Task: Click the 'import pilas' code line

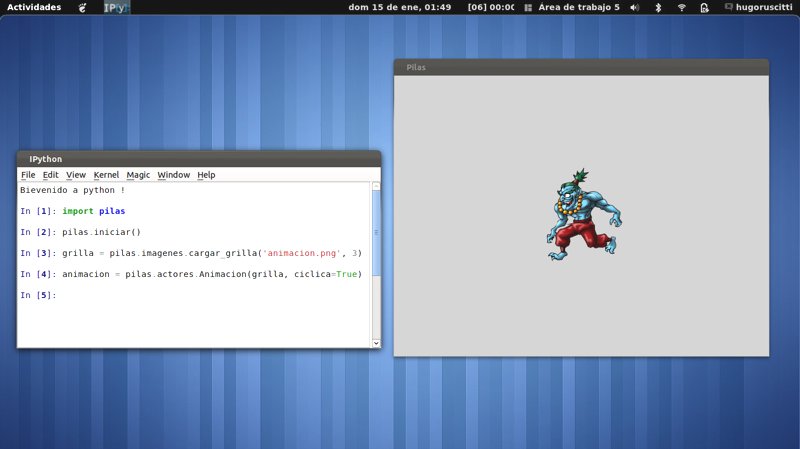Action: point(93,211)
